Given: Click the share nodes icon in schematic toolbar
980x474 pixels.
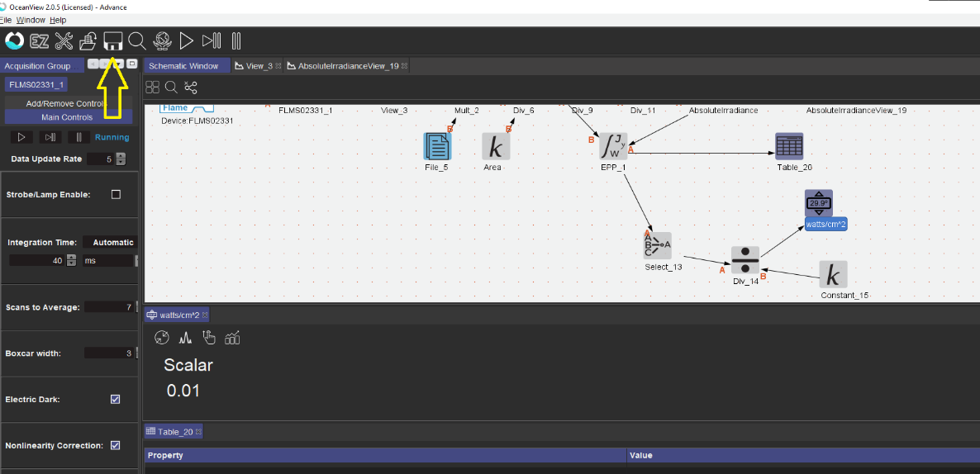Looking at the screenshot, I should [x=191, y=87].
